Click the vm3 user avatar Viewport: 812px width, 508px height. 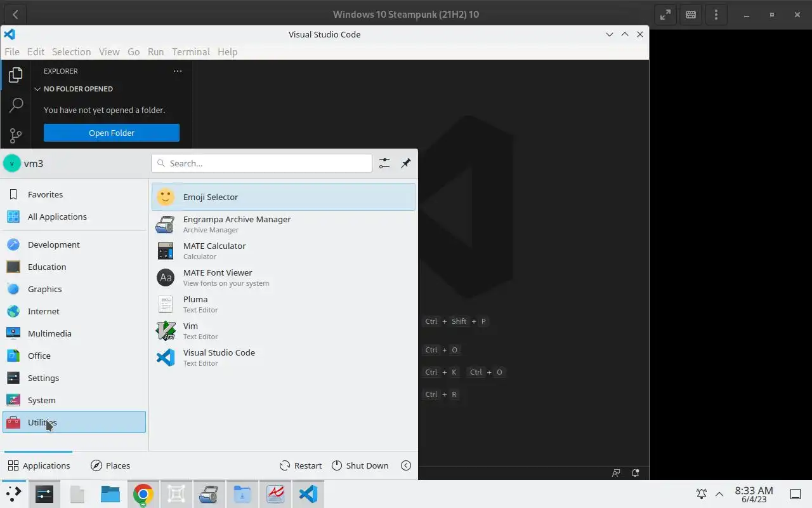coord(12,163)
